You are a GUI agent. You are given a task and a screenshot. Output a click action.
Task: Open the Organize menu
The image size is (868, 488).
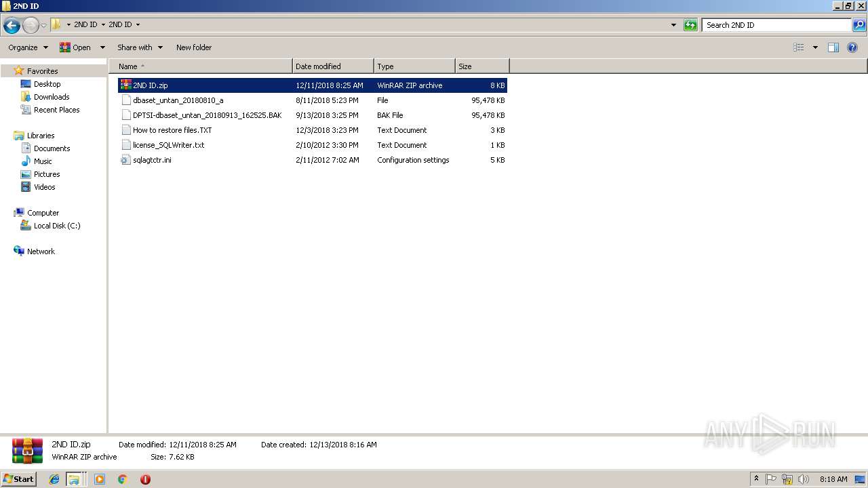pyautogui.click(x=28, y=47)
